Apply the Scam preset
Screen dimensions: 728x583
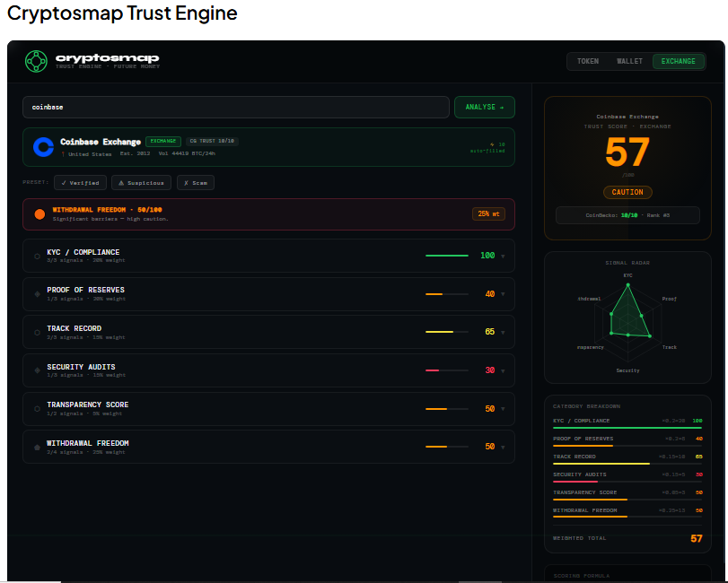[196, 183]
